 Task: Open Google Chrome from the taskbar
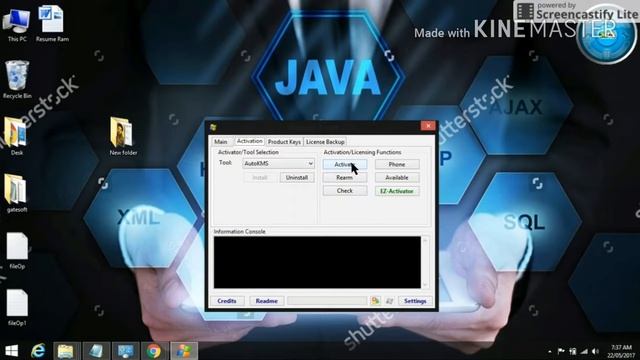coord(154,351)
